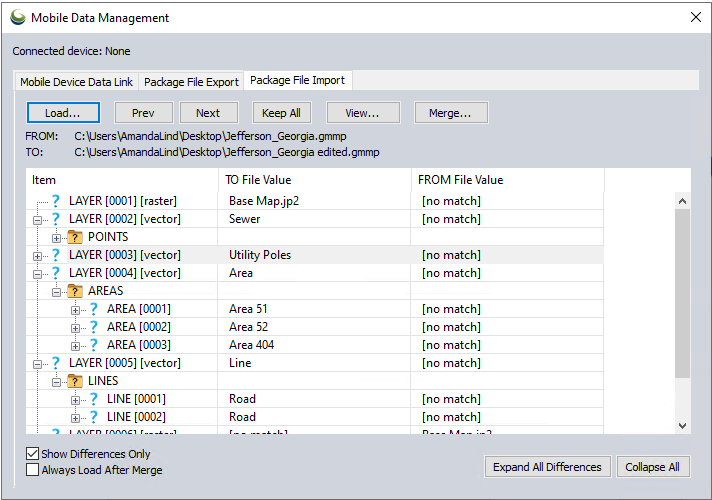
Task: Expand the AREA [0001] tree node
Action: tap(76, 309)
